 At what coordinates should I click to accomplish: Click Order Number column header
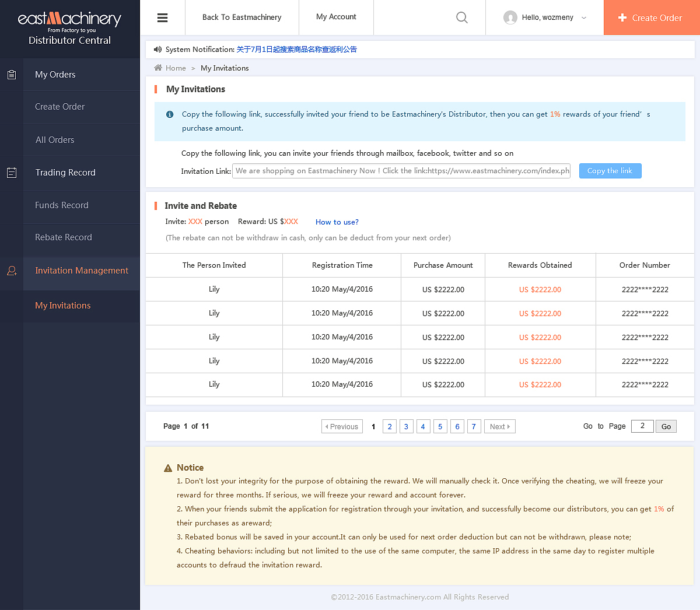tap(645, 265)
